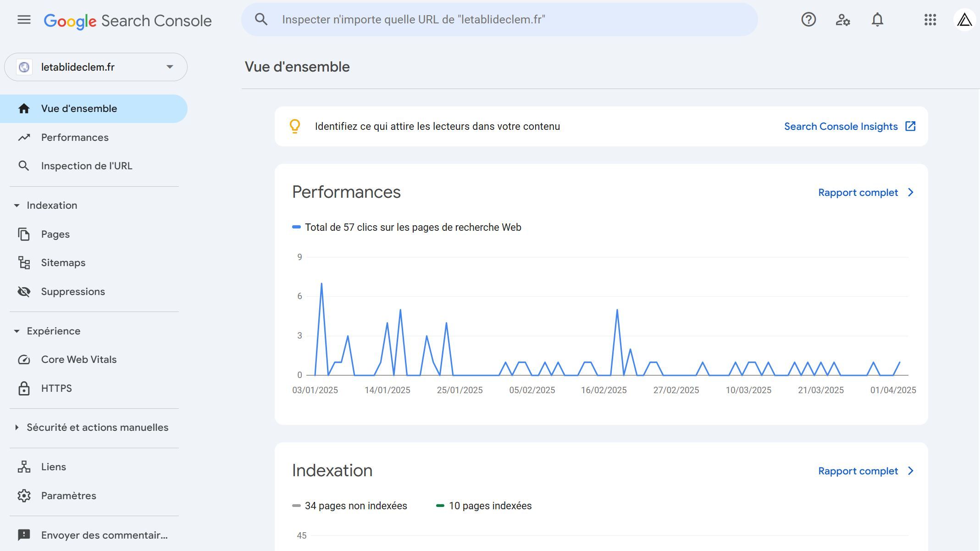Click the home icon for Vue d'ensemble
Image resolution: width=980 pixels, height=551 pixels.
24,109
